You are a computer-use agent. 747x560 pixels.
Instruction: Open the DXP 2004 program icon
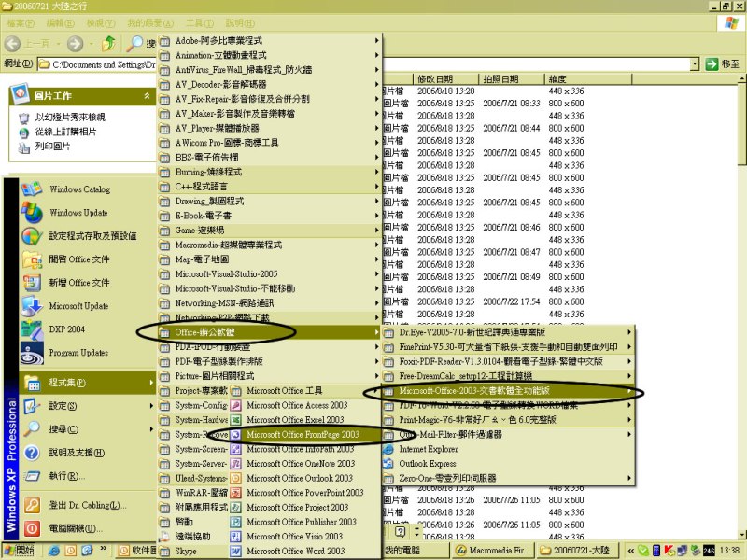[32, 329]
